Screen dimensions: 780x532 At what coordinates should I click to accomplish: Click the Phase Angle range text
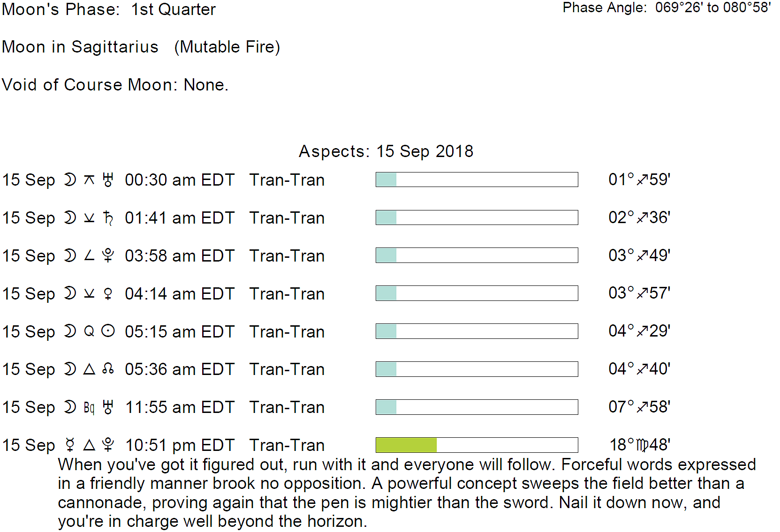click(x=666, y=7)
